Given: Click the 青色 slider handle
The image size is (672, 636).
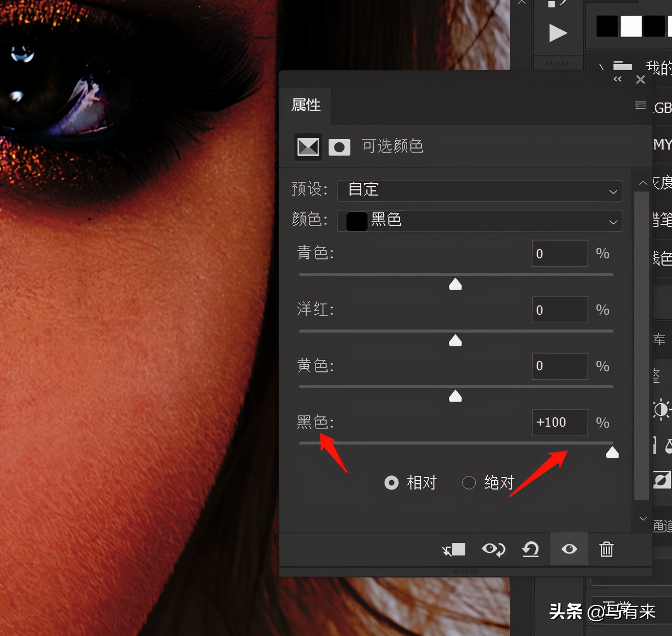Looking at the screenshot, I should tap(455, 284).
